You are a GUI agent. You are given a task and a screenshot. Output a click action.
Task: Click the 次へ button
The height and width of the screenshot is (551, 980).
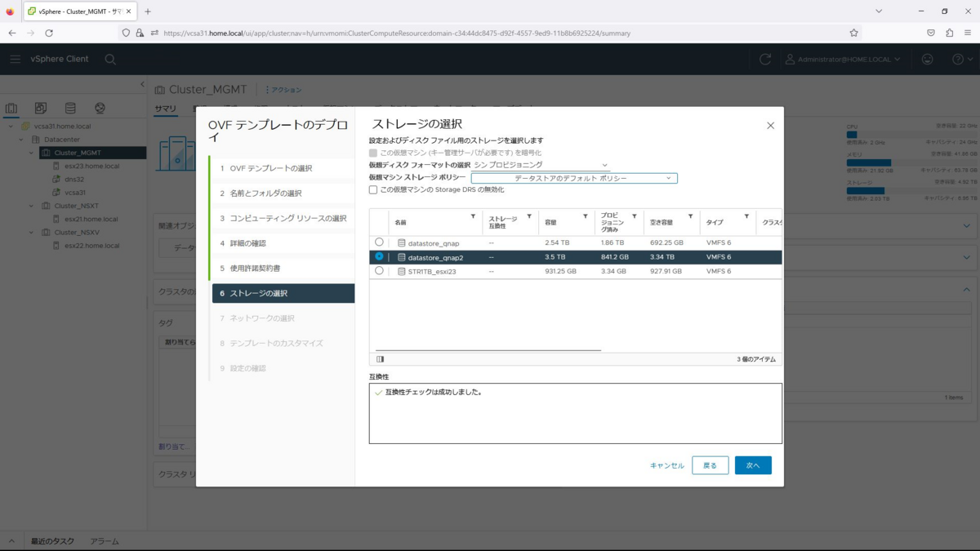pyautogui.click(x=753, y=465)
